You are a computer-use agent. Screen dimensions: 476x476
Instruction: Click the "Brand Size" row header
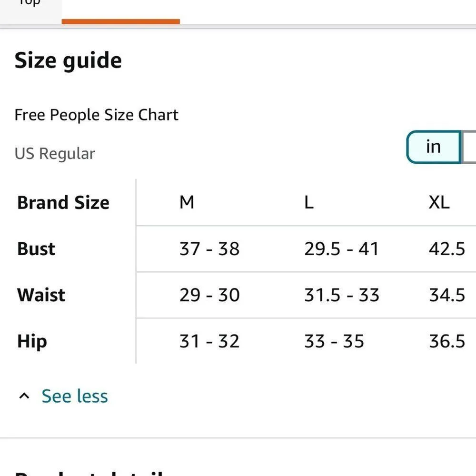pyautogui.click(x=63, y=203)
